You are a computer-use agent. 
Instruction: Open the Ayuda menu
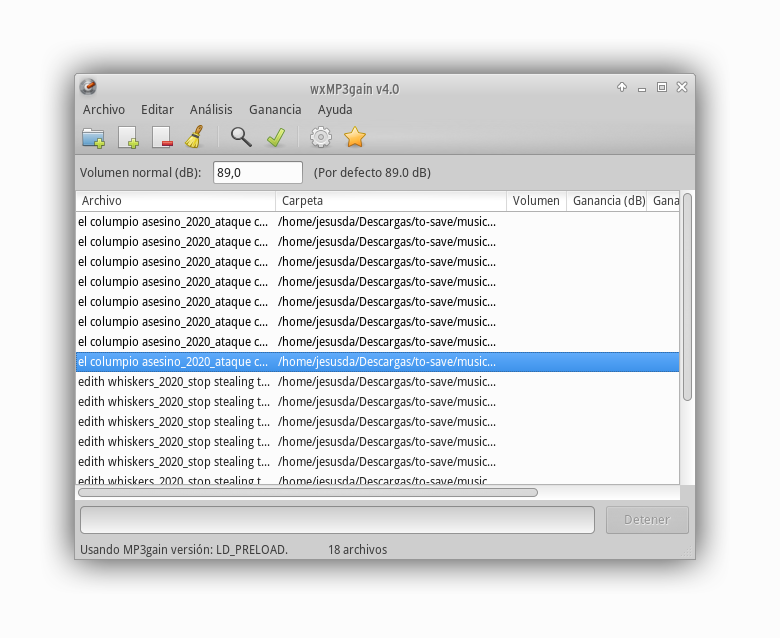[x=335, y=110]
